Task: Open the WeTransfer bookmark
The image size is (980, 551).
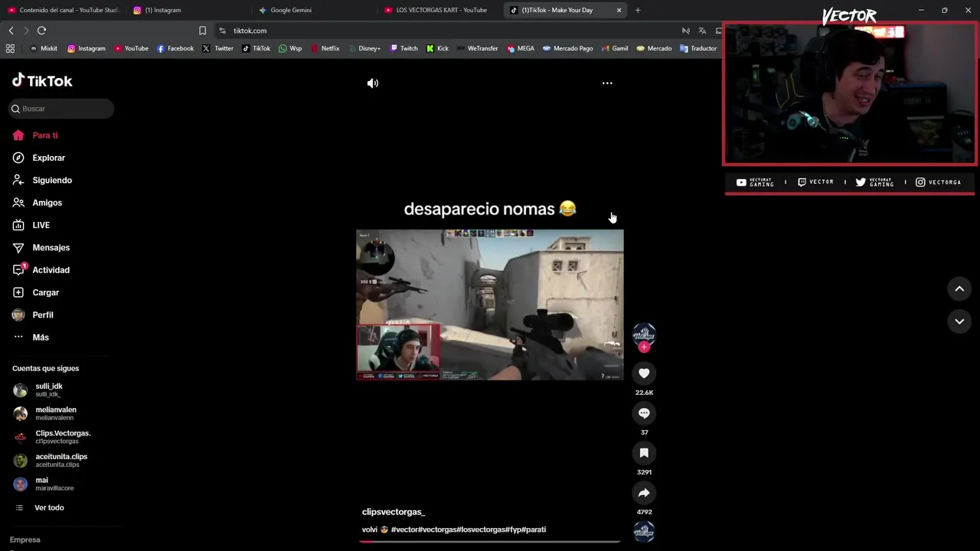Action: 477,48
